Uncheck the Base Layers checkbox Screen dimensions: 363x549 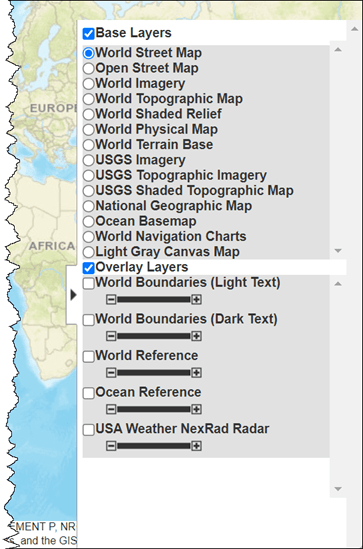pos(89,34)
